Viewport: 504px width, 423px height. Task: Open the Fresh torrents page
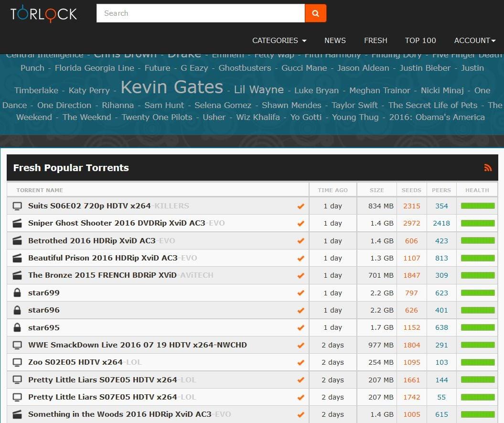pyautogui.click(x=375, y=41)
